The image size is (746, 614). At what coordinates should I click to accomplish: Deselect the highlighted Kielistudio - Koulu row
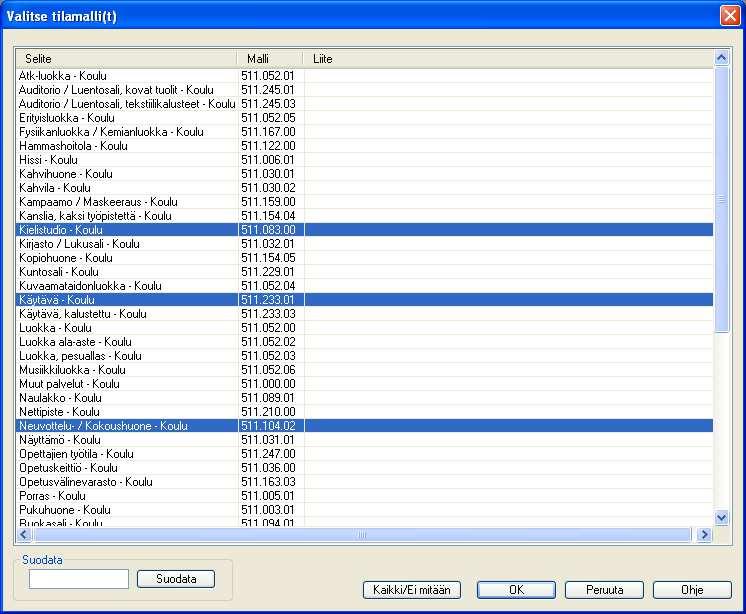click(364, 230)
